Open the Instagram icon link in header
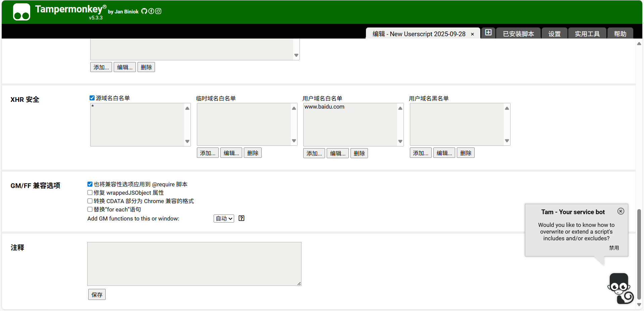 (x=158, y=11)
